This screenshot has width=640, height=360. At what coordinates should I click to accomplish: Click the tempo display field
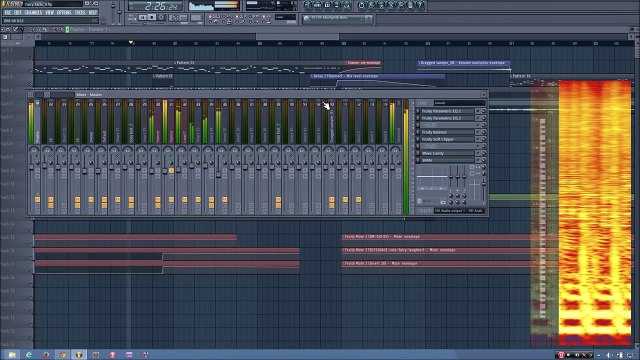(x=178, y=18)
